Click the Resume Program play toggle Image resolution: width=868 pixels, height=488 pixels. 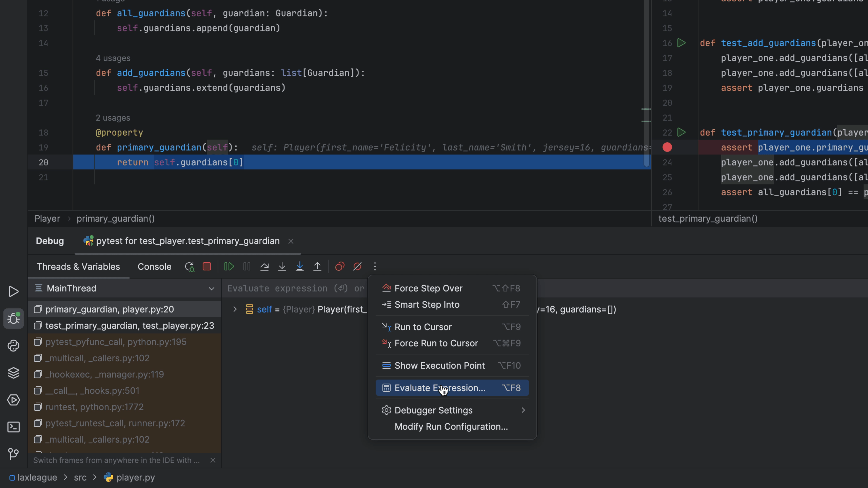coord(229,266)
